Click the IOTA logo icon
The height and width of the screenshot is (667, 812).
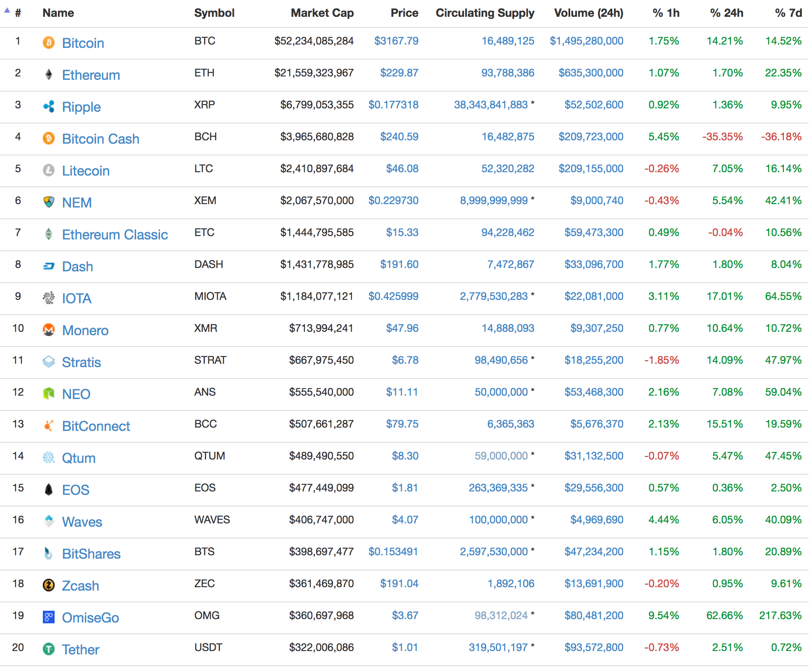49,298
